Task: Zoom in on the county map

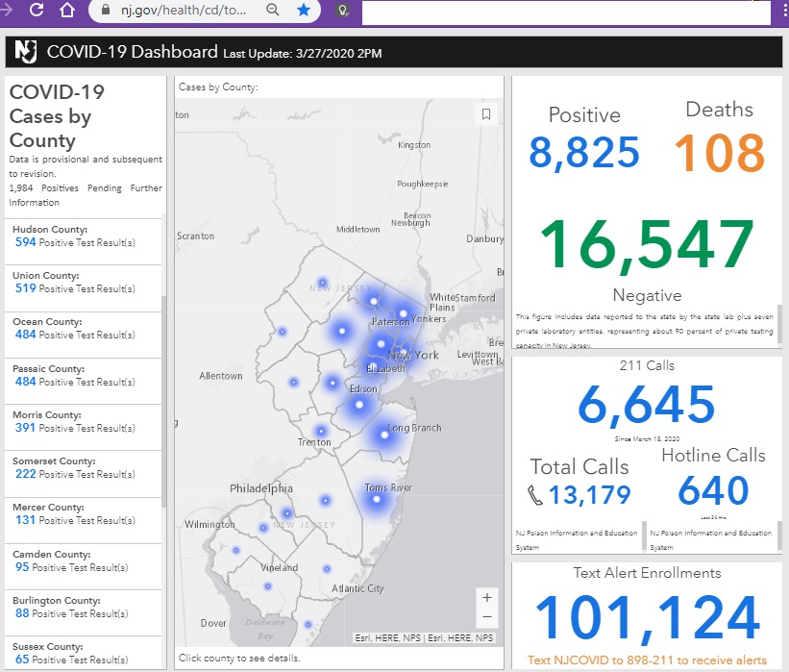Action: click(x=487, y=598)
